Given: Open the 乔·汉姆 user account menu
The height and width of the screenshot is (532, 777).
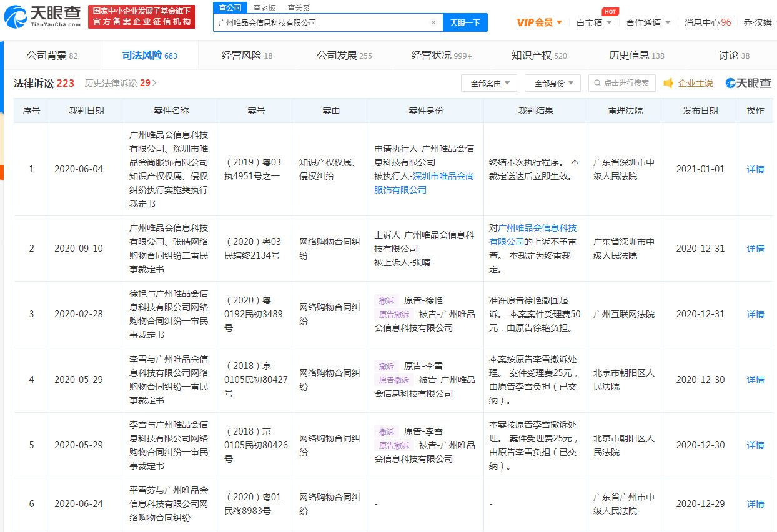Looking at the screenshot, I should tap(758, 22).
